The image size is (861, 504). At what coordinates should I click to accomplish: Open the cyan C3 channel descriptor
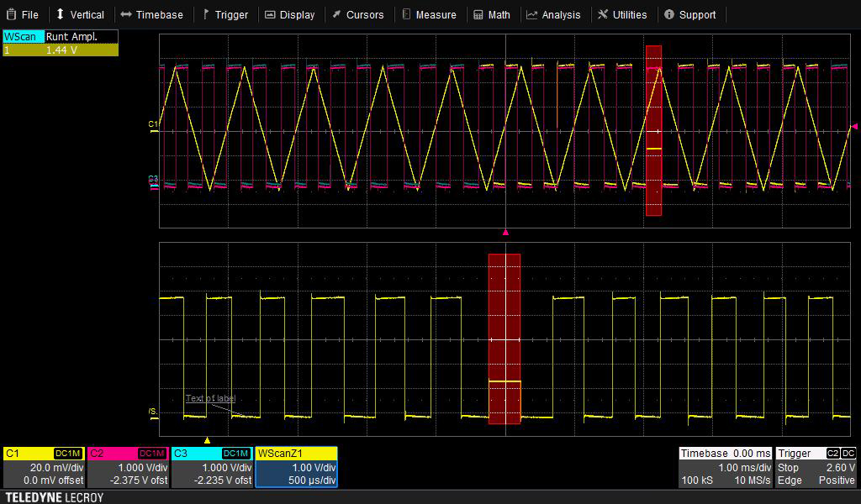coord(212,467)
